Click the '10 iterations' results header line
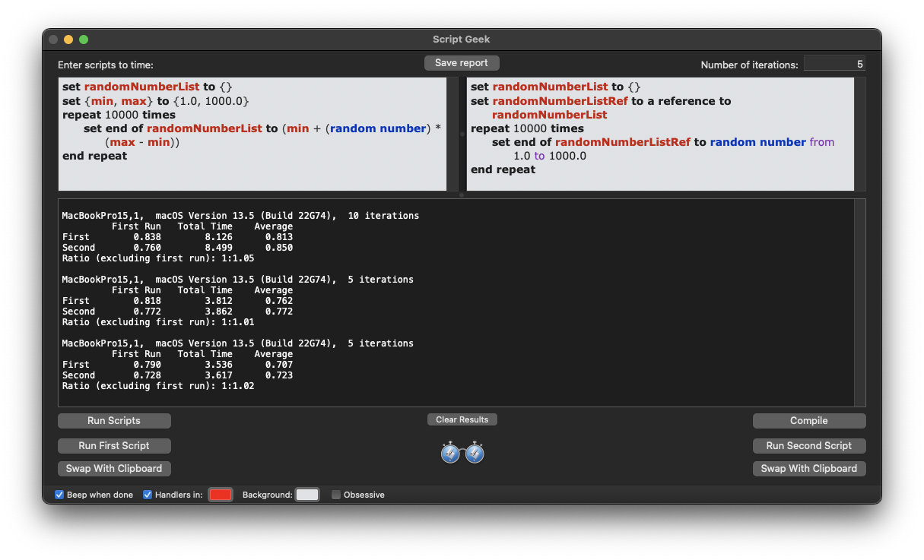The height and width of the screenshot is (560, 924). [x=240, y=216]
